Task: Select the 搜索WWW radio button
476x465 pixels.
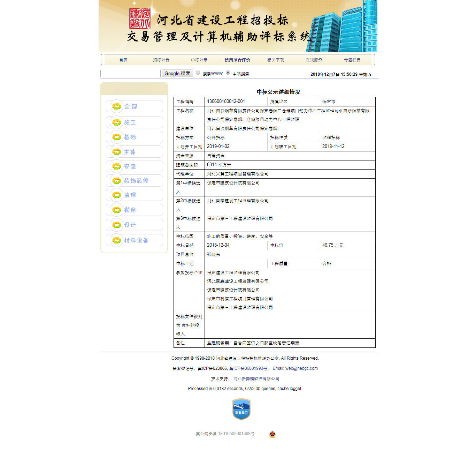Action: pyautogui.click(x=198, y=73)
